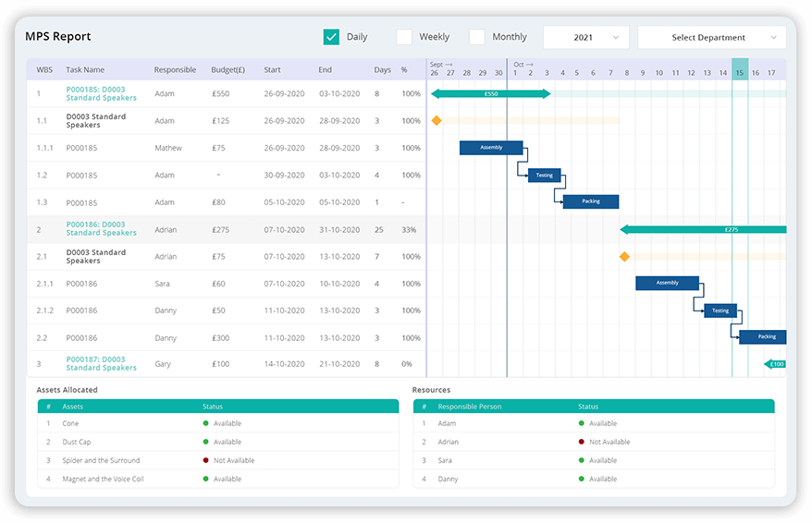Click green status dot for Cone asset

click(x=206, y=423)
